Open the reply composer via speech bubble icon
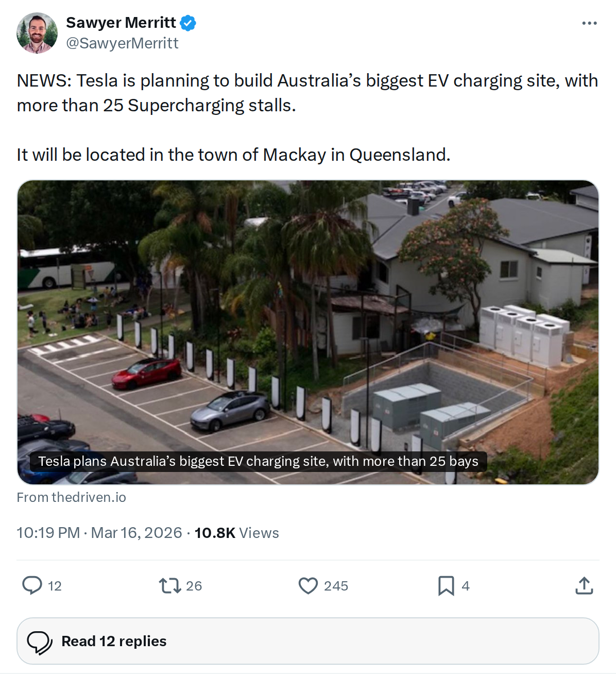Viewport: 616px width, 674px height. [x=33, y=585]
